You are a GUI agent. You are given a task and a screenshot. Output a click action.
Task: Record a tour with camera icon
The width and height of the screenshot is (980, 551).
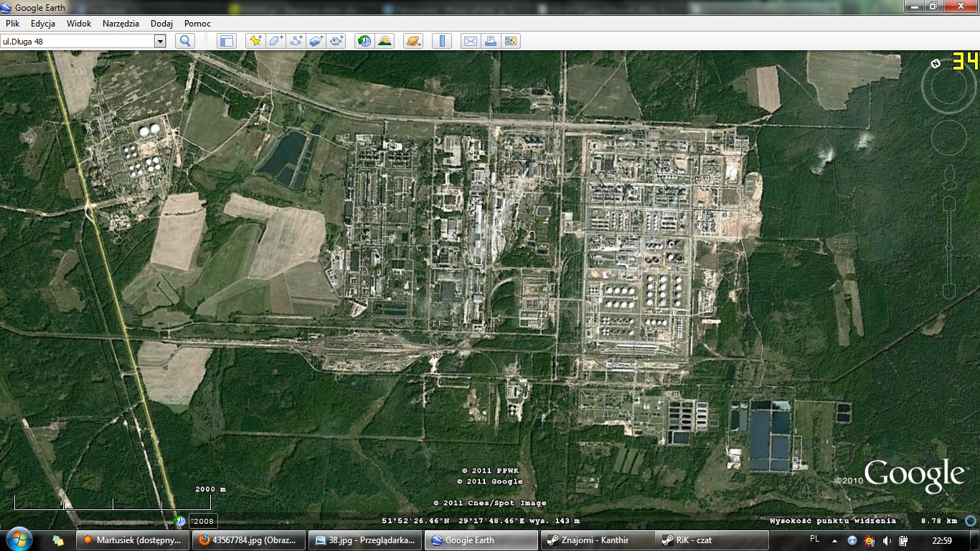[337, 41]
